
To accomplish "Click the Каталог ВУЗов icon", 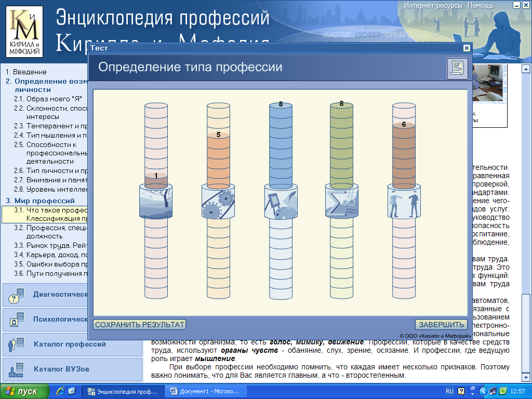I will click(16, 369).
